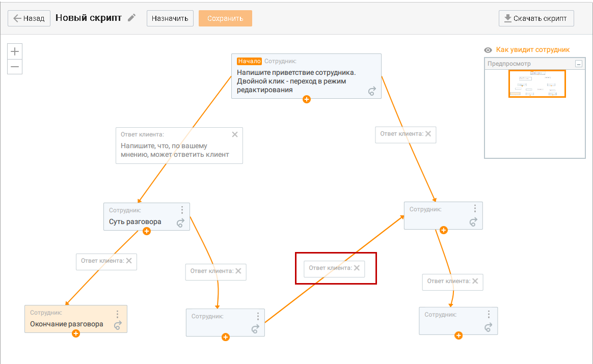The height and width of the screenshot is (364, 593).
Task: Download the script via Скачать скрипт
Action: pyautogui.click(x=536, y=18)
